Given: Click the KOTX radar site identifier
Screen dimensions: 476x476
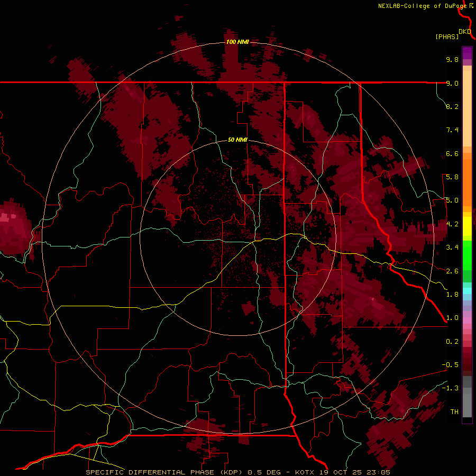Looking at the screenshot, I should pyautogui.click(x=306, y=472).
